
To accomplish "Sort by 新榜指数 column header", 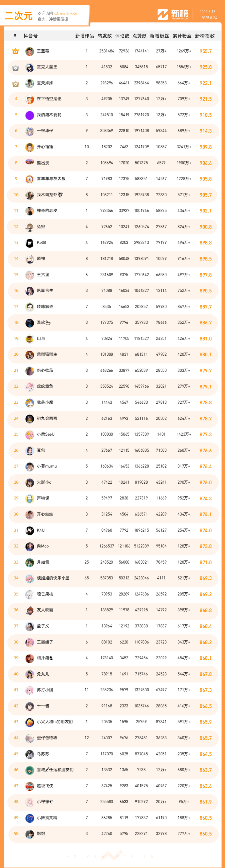I will click(x=205, y=36).
